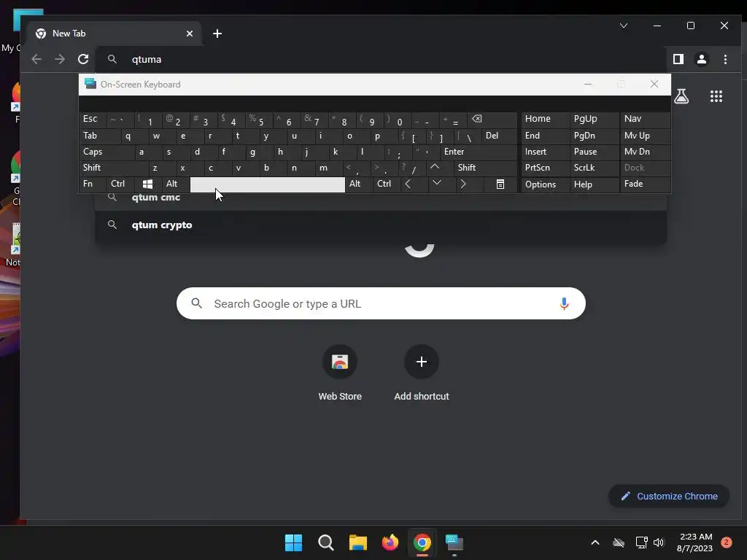Toggle the Nav key on keyboard

click(x=645, y=120)
